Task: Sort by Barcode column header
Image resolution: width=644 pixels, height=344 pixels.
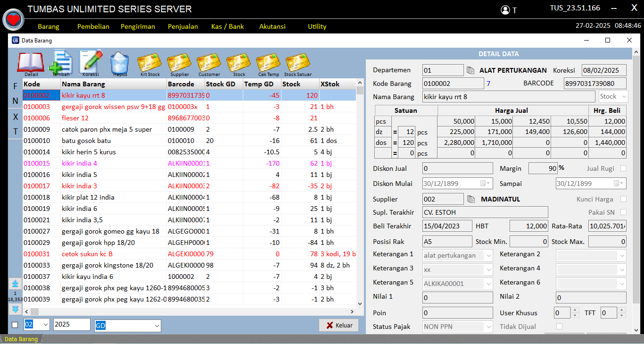Action: point(185,84)
